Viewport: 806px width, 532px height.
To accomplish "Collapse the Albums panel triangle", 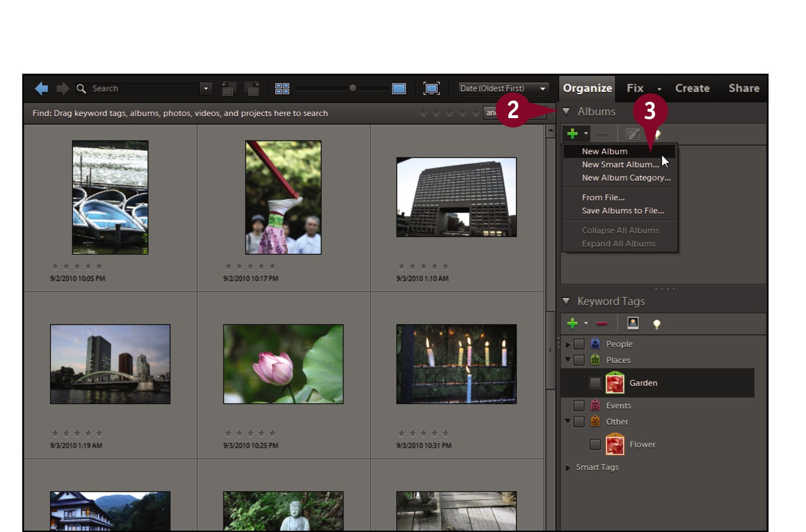I will [x=566, y=111].
